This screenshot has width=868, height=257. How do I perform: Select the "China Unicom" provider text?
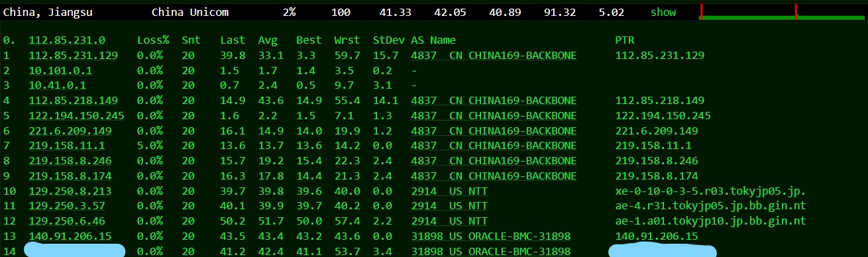tap(190, 12)
